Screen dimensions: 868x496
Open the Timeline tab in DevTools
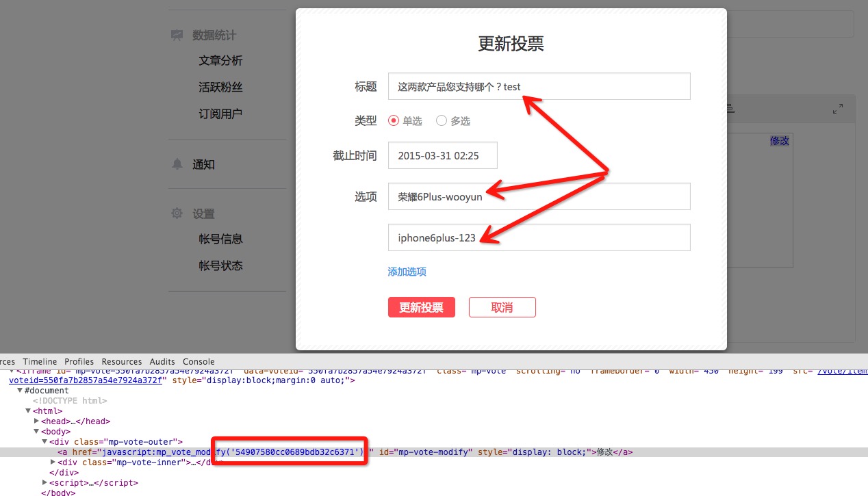point(40,361)
